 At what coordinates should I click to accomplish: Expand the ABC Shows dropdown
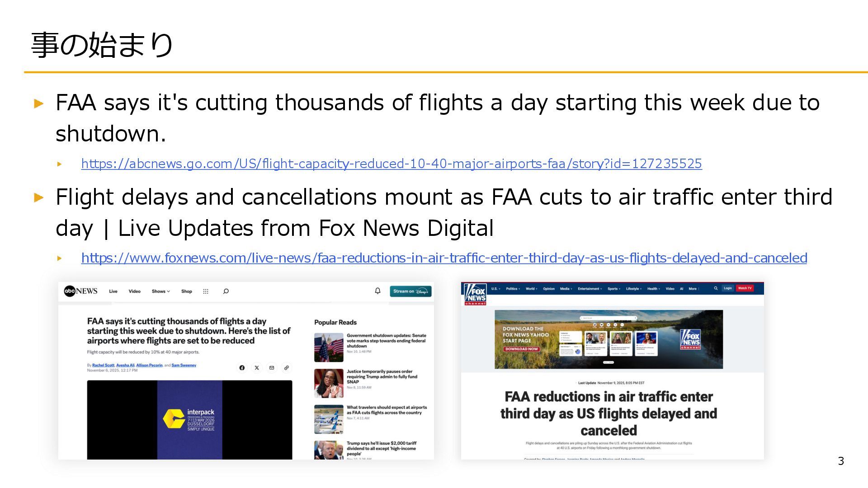[160, 291]
